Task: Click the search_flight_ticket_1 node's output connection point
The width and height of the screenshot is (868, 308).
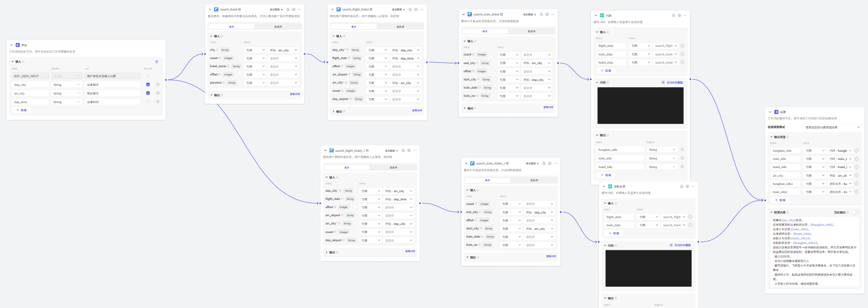Action: point(420,203)
